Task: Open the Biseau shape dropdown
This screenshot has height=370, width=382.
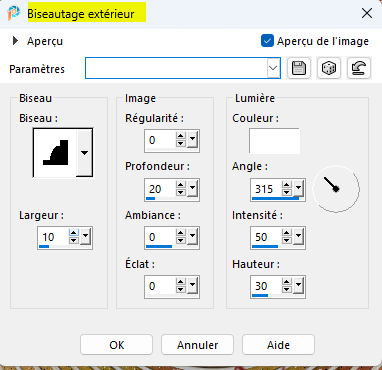Action: tap(85, 153)
